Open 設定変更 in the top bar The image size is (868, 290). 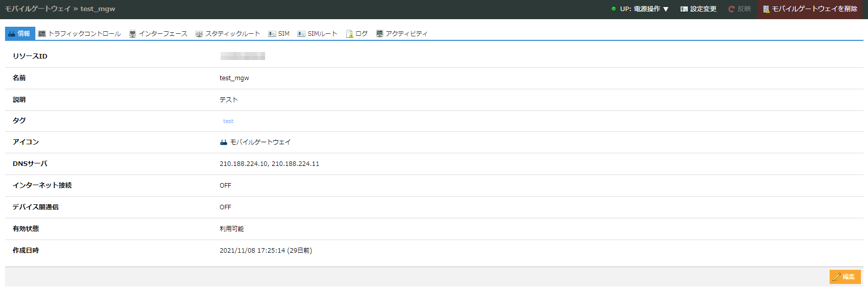[x=698, y=9]
